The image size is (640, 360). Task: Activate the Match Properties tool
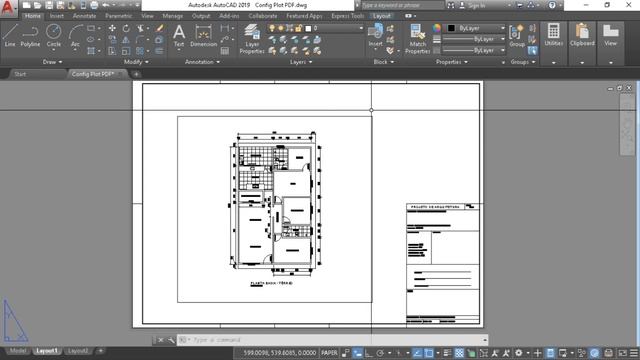417,39
